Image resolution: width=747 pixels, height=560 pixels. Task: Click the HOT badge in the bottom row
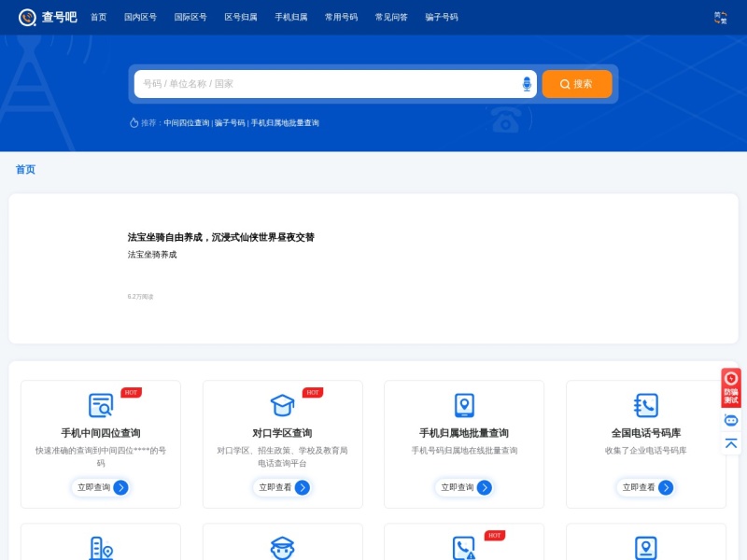pyautogui.click(x=495, y=536)
